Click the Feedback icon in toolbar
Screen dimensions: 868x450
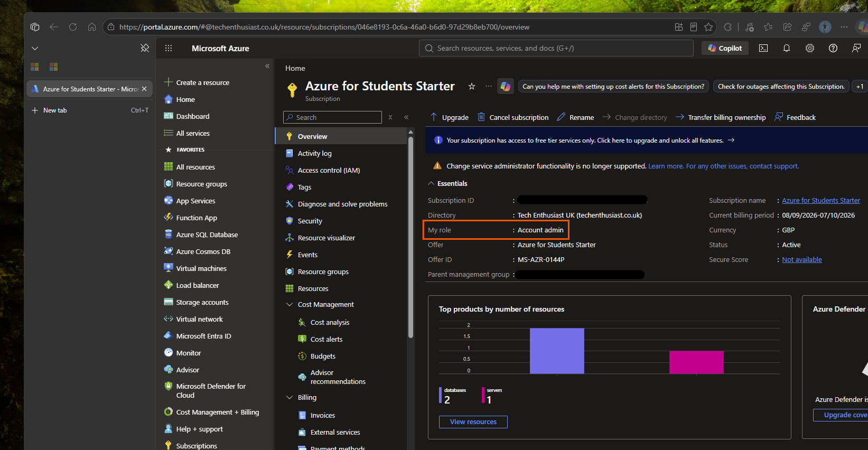tap(779, 117)
